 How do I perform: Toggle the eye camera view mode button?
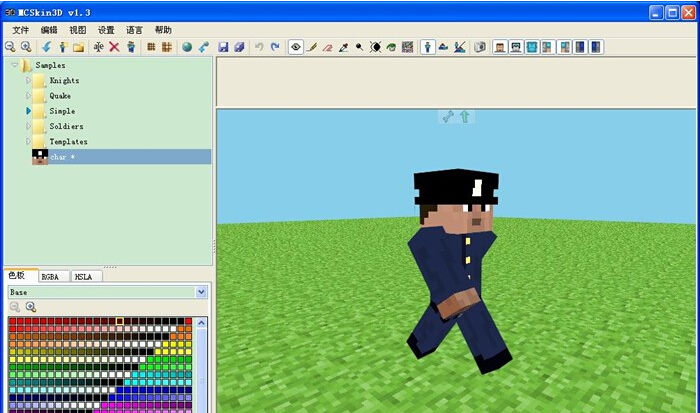click(295, 47)
